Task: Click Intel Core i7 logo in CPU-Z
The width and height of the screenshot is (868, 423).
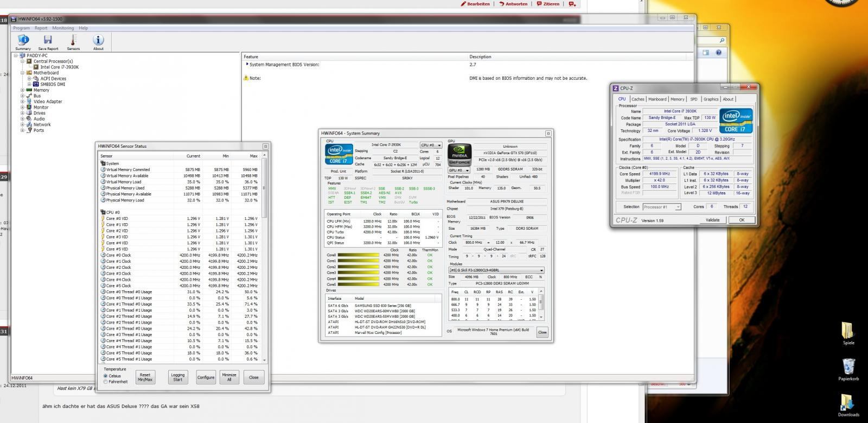Action: pos(736,121)
